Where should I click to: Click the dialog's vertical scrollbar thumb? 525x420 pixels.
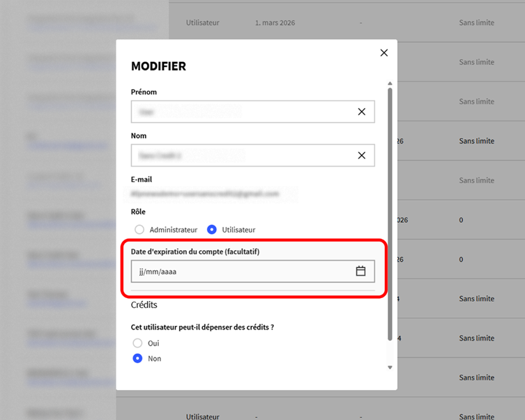pos(390,209)
